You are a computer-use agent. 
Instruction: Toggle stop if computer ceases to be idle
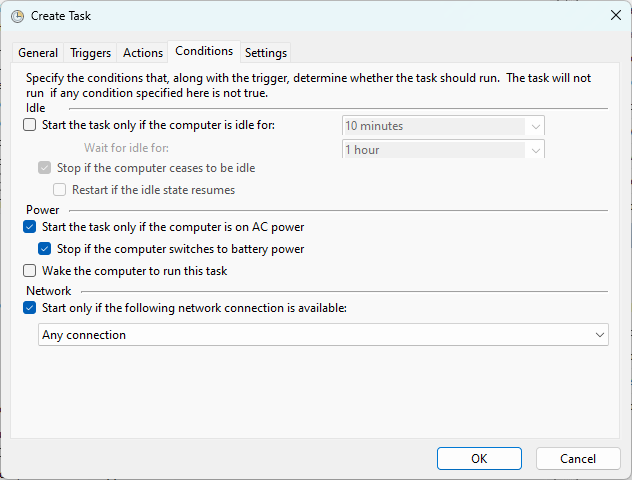[44, 168]
